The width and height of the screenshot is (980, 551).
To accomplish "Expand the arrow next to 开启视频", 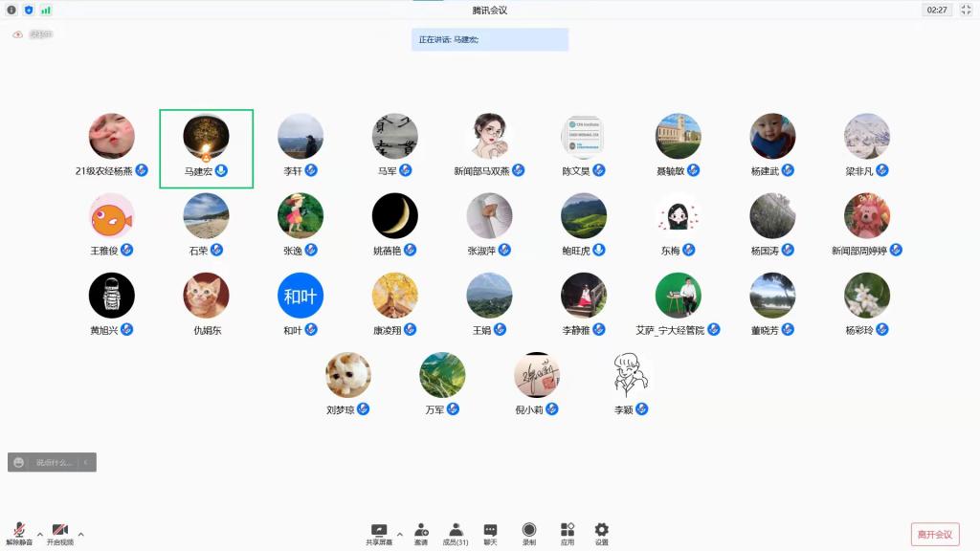I will tap(81, 534).
